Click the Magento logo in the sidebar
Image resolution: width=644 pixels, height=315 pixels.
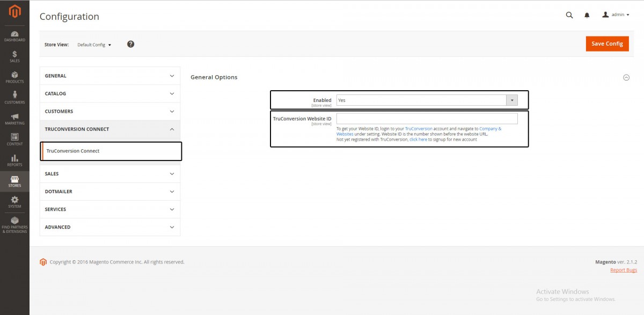pos(14,11)
